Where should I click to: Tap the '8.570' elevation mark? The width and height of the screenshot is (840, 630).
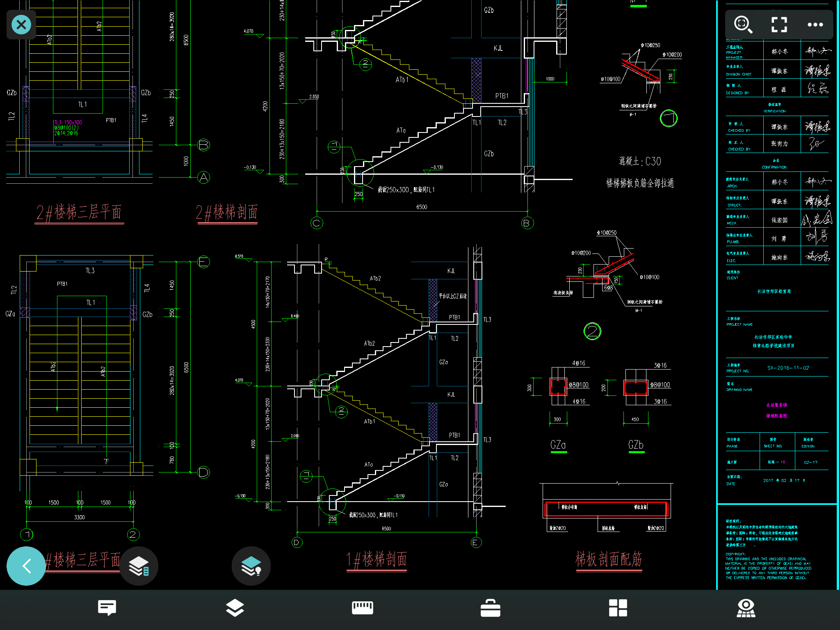click(x=239, y=256)
